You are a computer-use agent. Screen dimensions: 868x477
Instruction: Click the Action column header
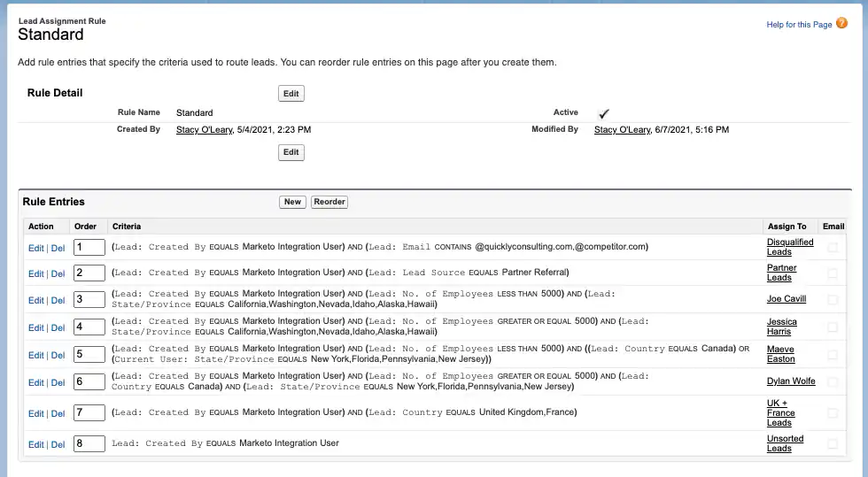(41, 227)
